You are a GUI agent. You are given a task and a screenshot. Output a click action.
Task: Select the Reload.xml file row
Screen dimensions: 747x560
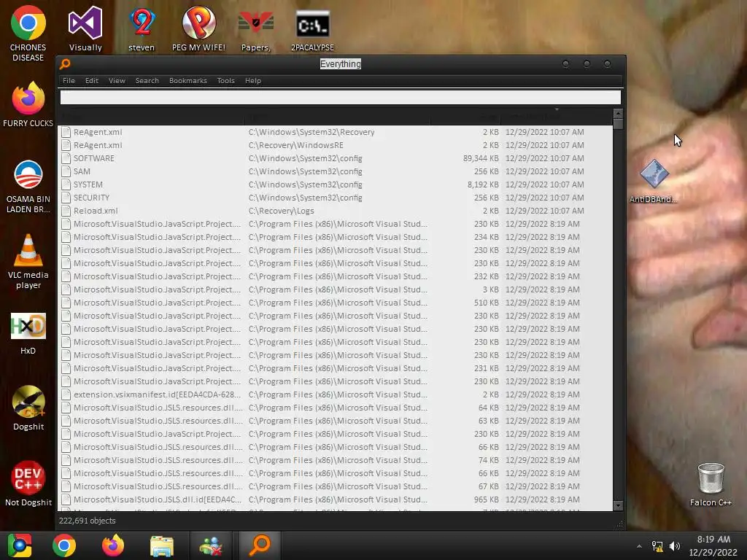click(335, 211)
